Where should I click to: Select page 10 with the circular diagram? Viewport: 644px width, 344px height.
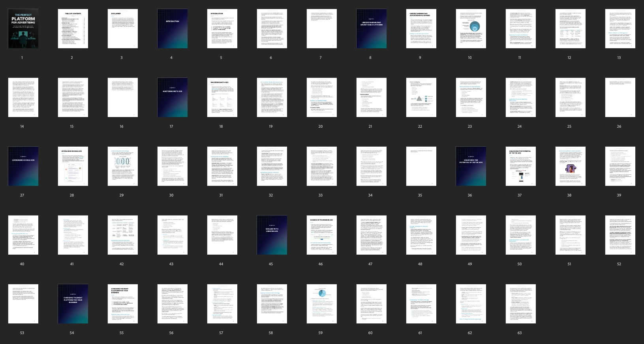(471, 29)
